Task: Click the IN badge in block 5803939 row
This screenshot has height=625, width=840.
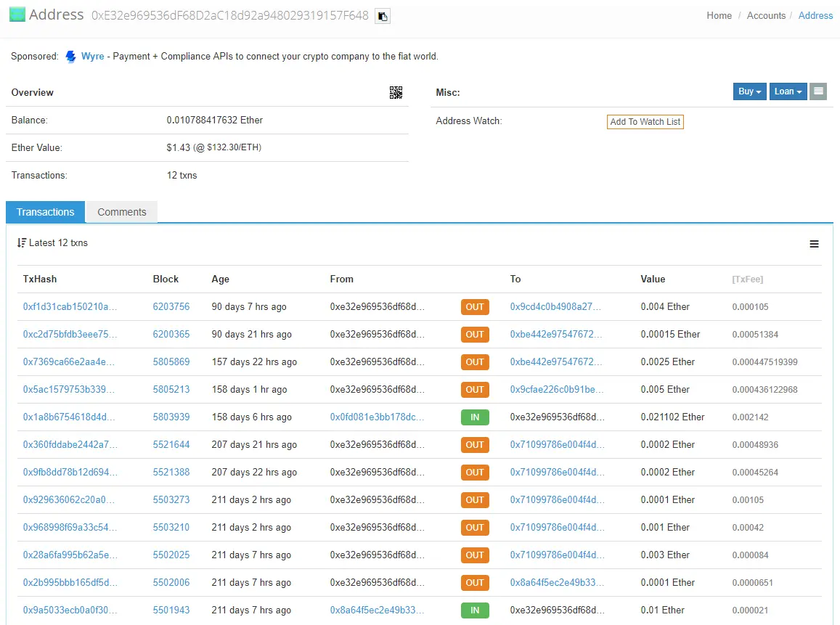Action: tap(475, 417)
